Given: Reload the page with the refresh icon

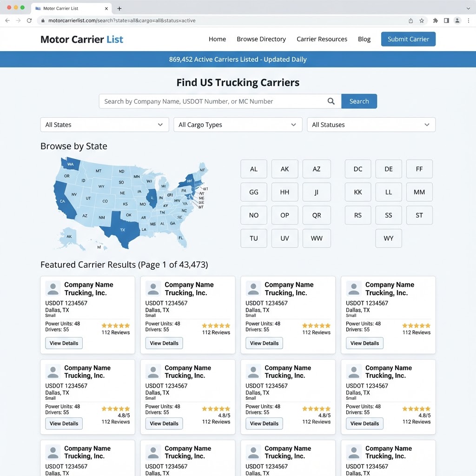Looking at the screenshot, I should pyautogui.click(x=29, y=20).
